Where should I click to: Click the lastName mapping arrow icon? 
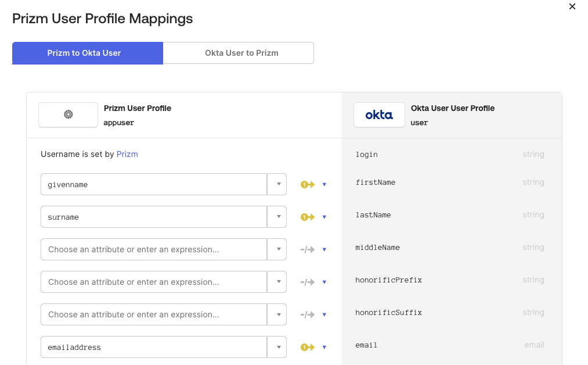[x=308, y=217]
